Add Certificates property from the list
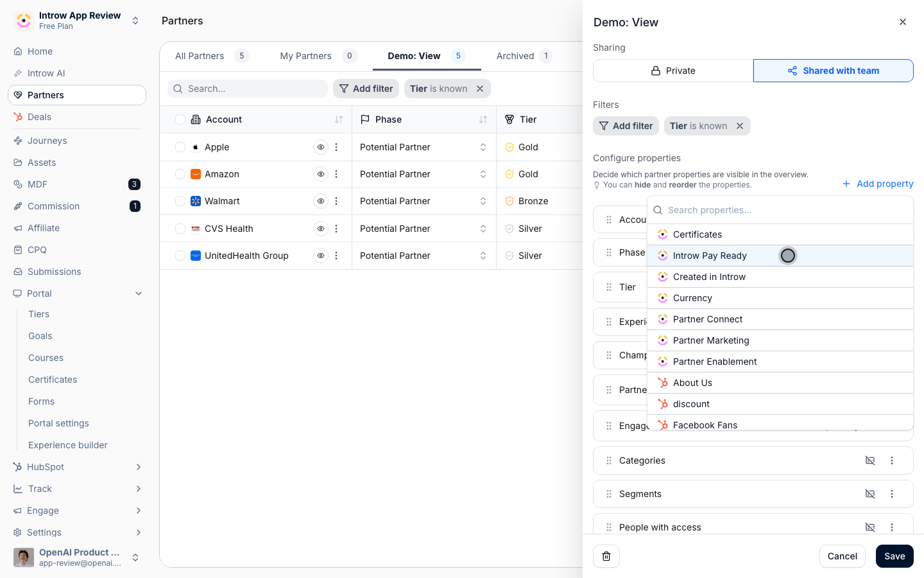924x578 pixels. [780, 234]
